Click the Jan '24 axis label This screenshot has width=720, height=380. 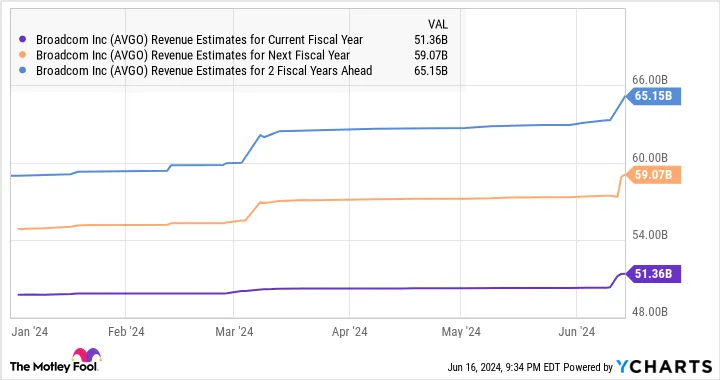point(30,332)
